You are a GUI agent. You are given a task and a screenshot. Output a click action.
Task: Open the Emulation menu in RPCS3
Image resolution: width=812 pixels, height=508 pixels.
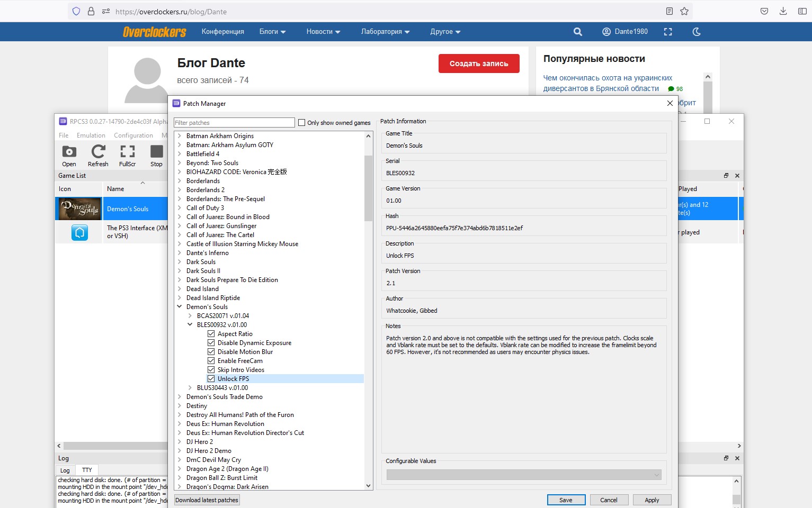coord(91,135)
